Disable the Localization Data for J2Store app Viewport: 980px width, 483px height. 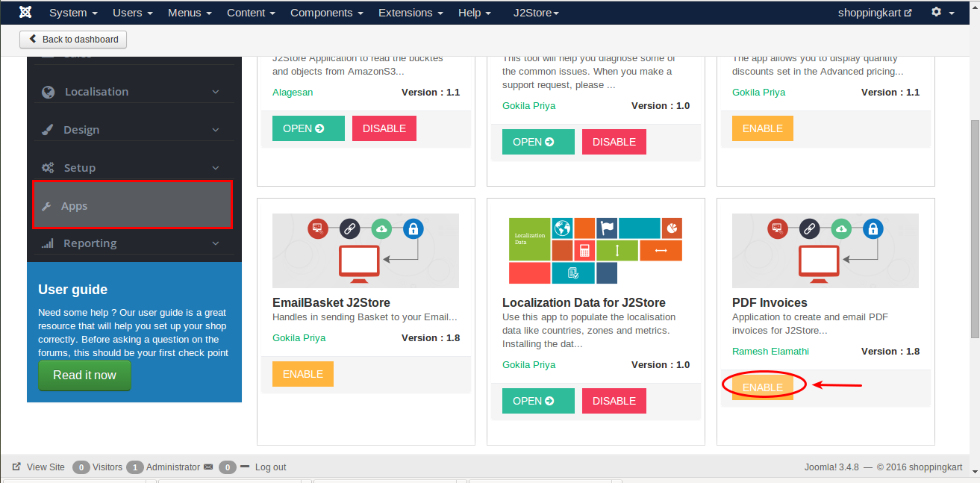pyautogui.click(x=614, y=401)
